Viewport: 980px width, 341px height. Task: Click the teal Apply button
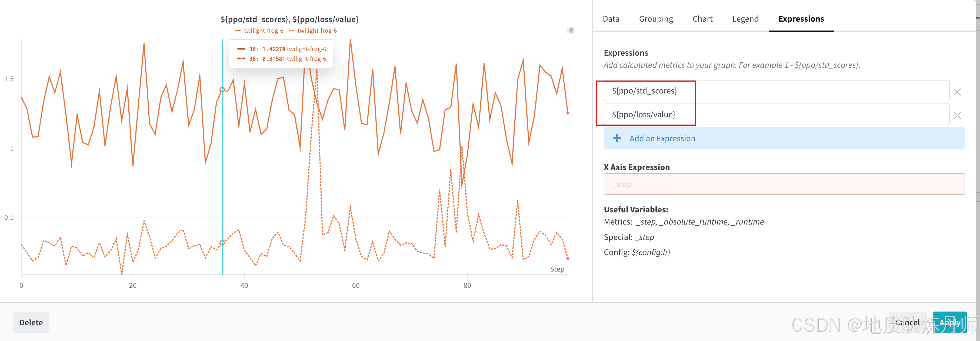point(949,322)
